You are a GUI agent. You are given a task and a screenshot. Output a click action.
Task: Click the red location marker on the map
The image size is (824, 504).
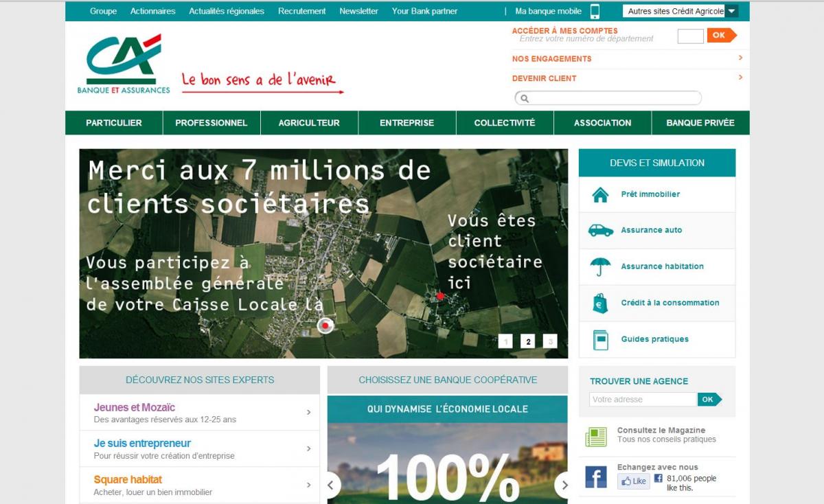point(325,325)
